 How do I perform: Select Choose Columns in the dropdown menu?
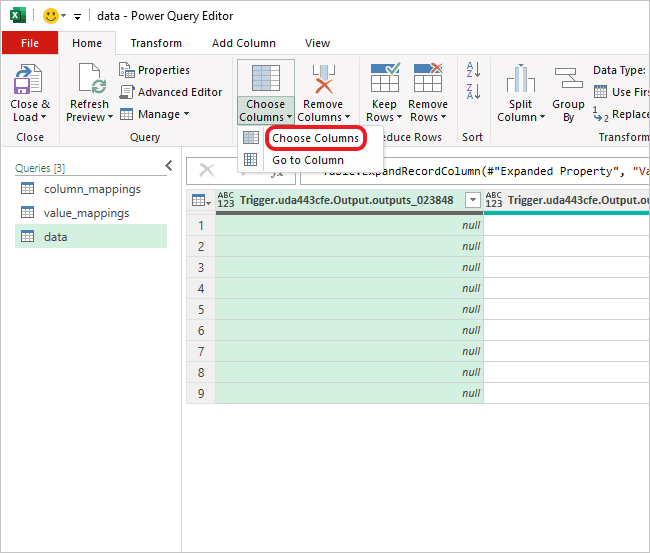coord(315,138)
